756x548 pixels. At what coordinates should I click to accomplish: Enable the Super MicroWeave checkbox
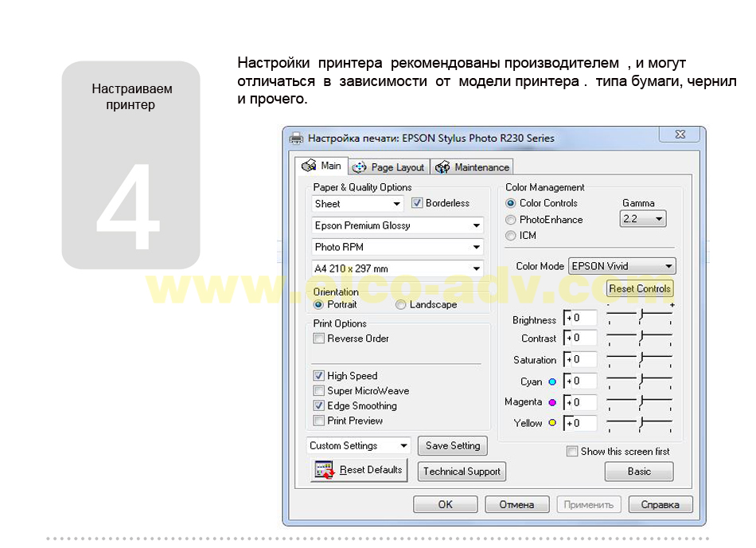[318, 390]
